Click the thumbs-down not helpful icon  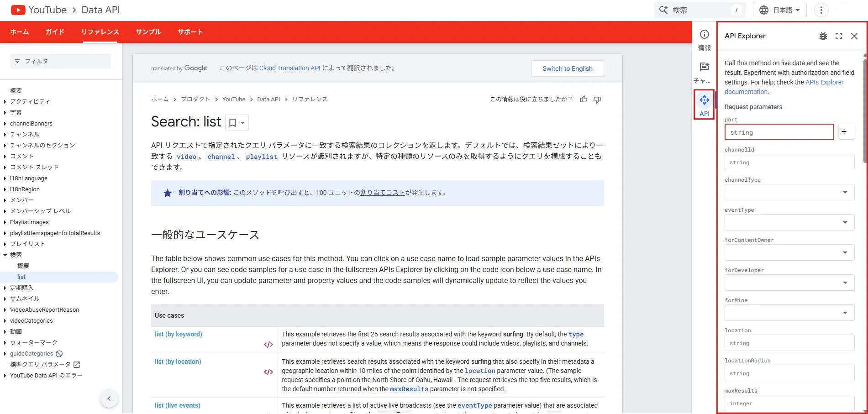click(597, 99)
